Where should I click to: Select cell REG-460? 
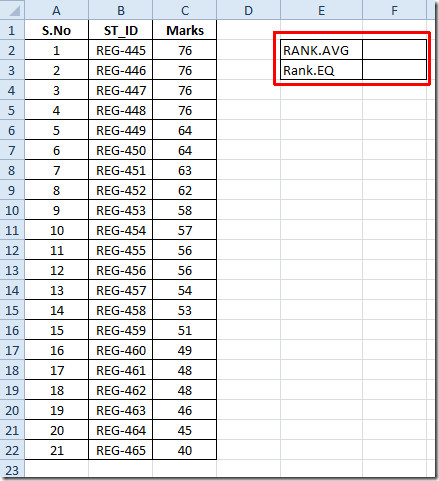[120, 350]
